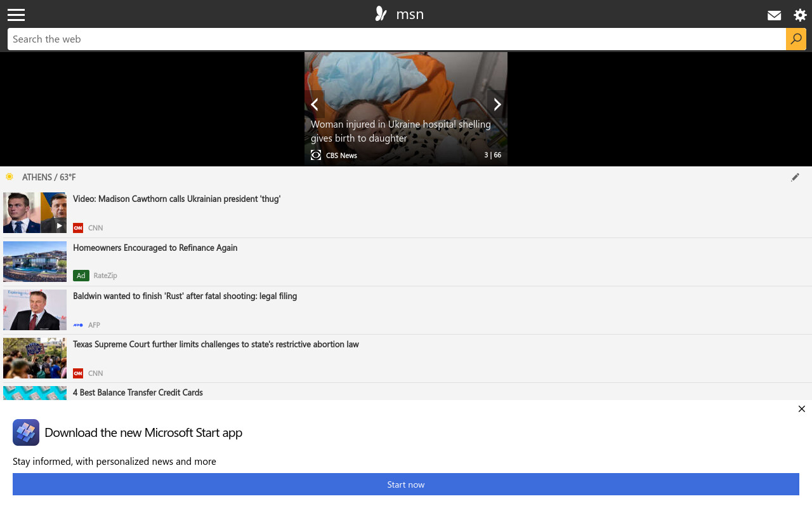Open Baldwin photo thumbnail
Image resolution: width=812 pixels, height=508 pixels.
[35, 310]
